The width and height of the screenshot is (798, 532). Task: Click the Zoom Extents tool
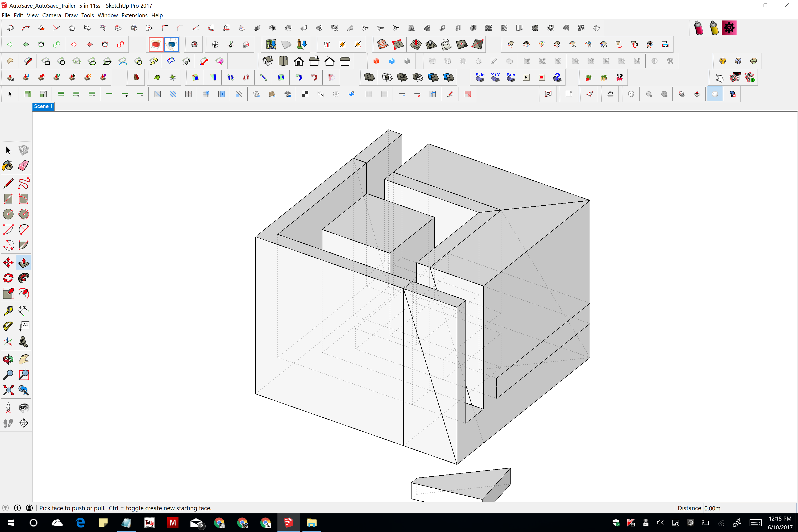pos(8,390)
